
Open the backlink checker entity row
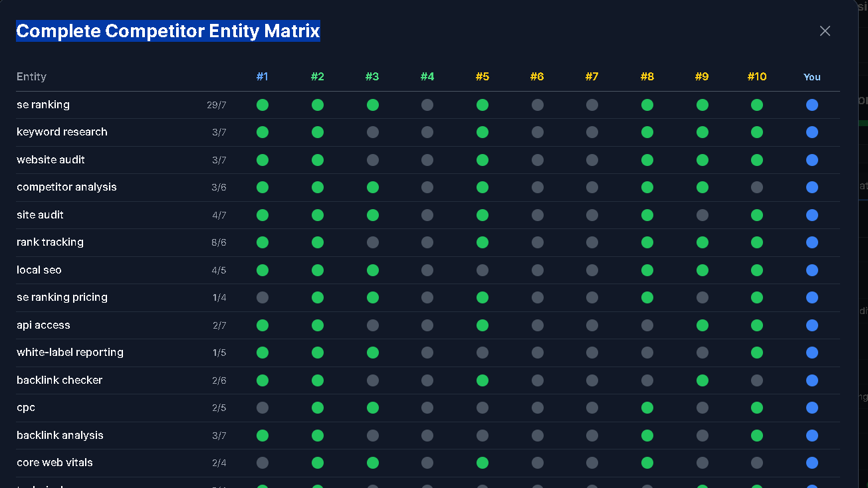pos(59,380)
